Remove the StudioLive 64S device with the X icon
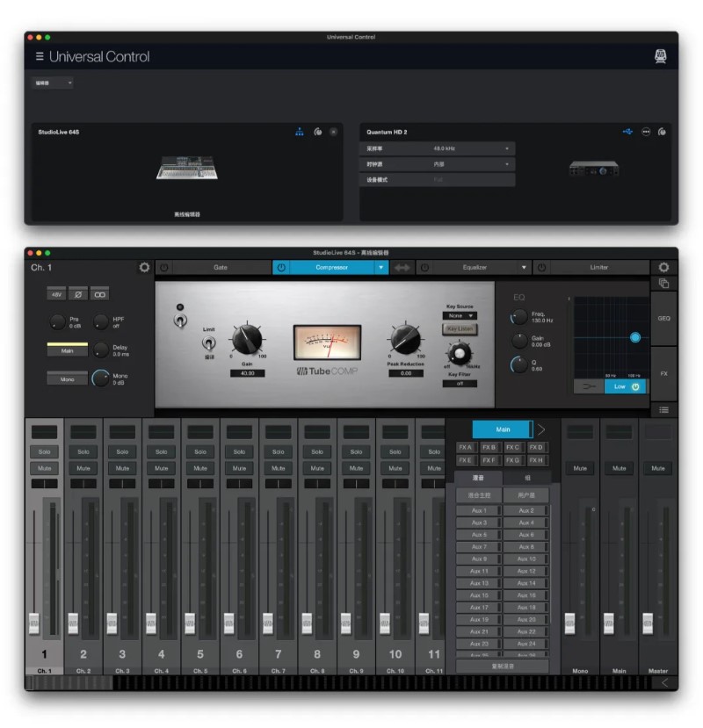The height and width of the screenshot is (728, 703). (x=334, y=132)
